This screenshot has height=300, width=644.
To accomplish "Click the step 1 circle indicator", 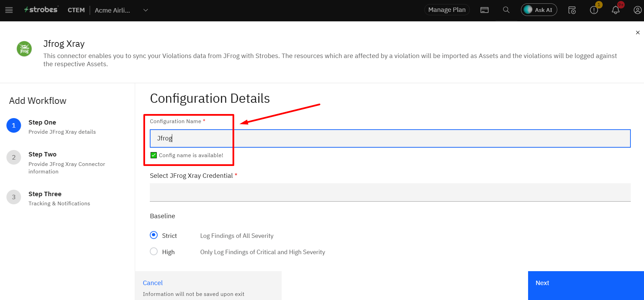I will tap(14, 126).
